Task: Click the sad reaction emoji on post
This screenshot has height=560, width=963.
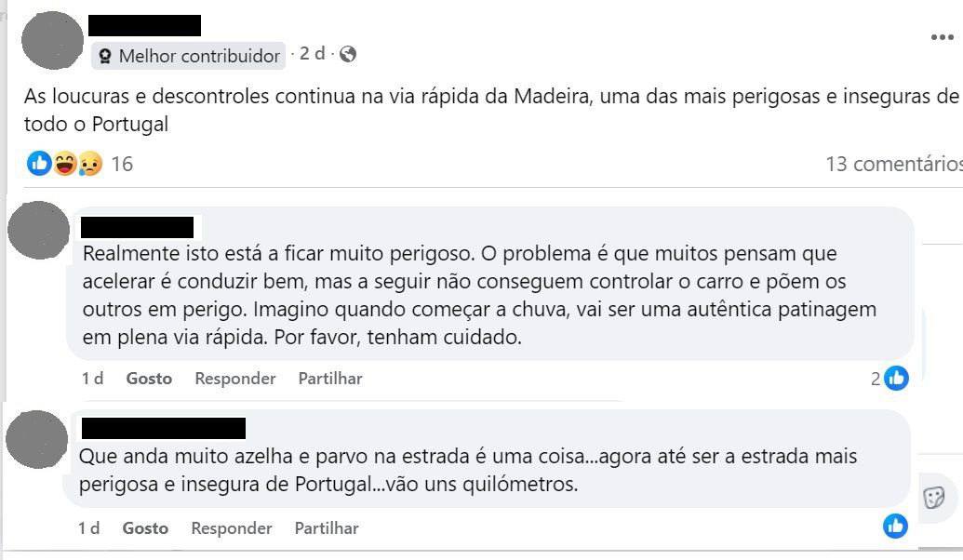Action: coord(89,164)
